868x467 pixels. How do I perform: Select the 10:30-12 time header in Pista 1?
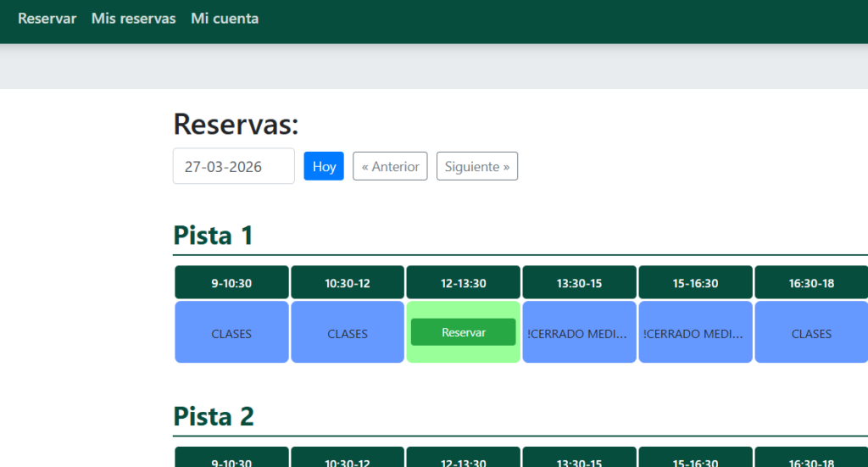[x=348, y=283]
